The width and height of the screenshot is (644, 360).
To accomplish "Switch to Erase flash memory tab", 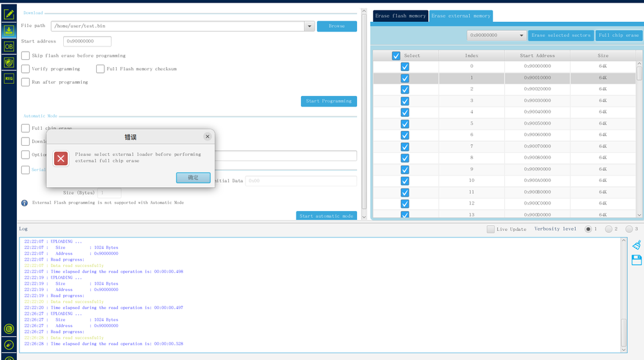I will tap(400, 16).
